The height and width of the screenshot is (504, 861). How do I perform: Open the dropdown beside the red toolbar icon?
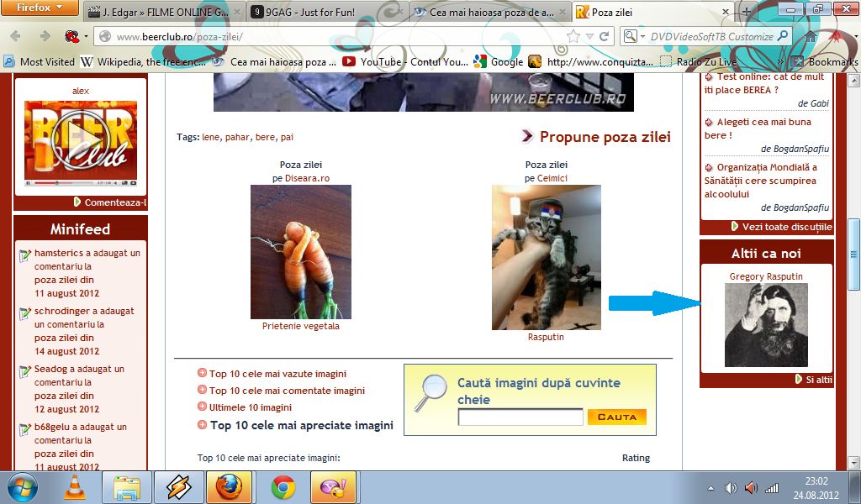(x=86, y=37)
